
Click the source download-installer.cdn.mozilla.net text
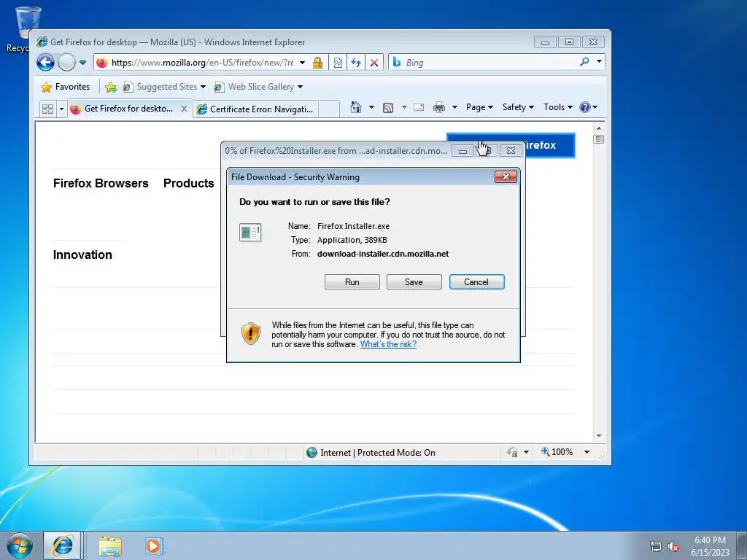click(x=383, y=254)
